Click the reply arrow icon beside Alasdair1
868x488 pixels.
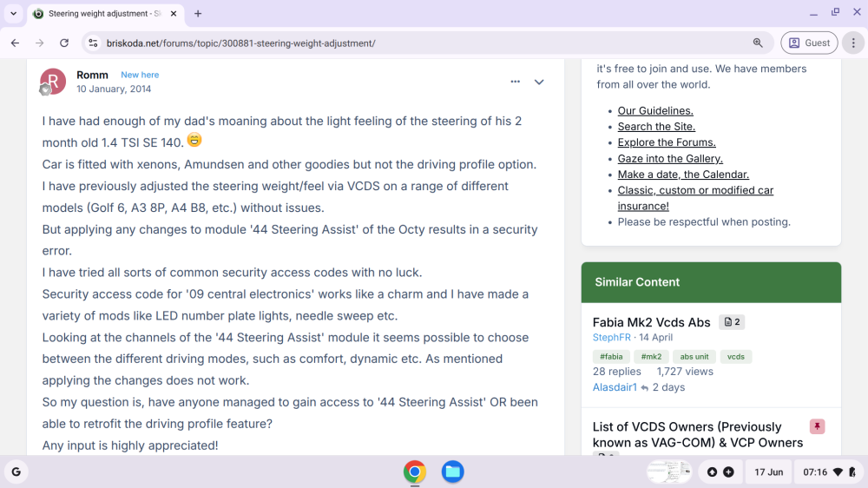(x=644, y=388)
